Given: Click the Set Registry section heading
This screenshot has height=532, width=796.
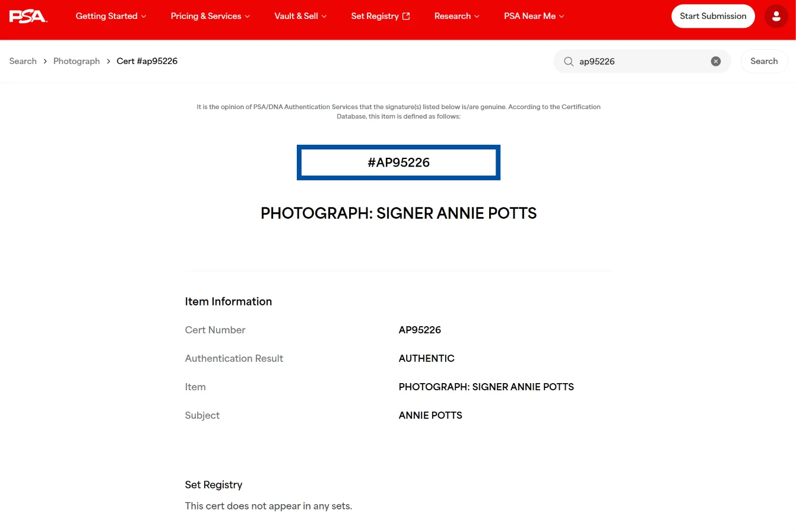Looking at the screenshot, I should (x=214, y=485).
